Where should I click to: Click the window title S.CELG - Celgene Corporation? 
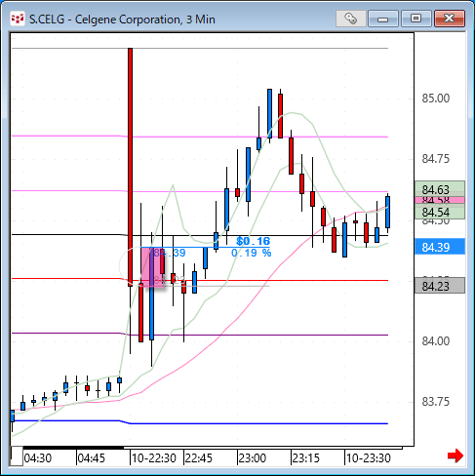click(x=122, y=20)
